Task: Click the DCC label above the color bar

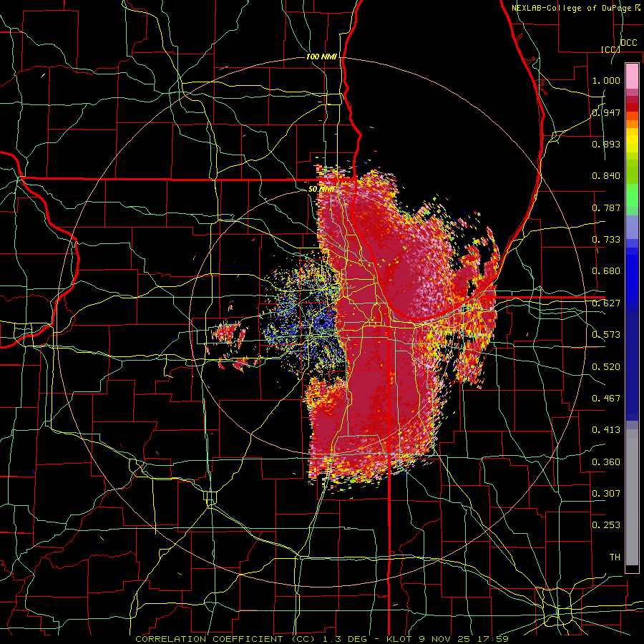Action: [x=628, y=43]
